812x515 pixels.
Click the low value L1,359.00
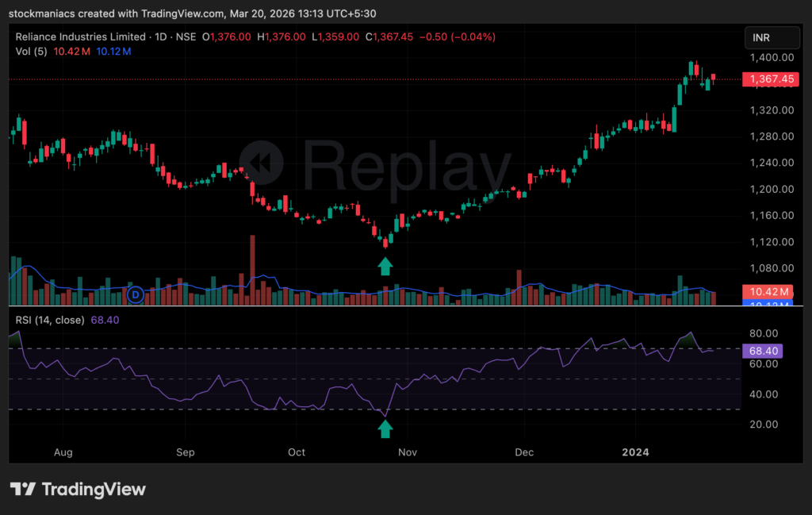click(x=335, y=37)
